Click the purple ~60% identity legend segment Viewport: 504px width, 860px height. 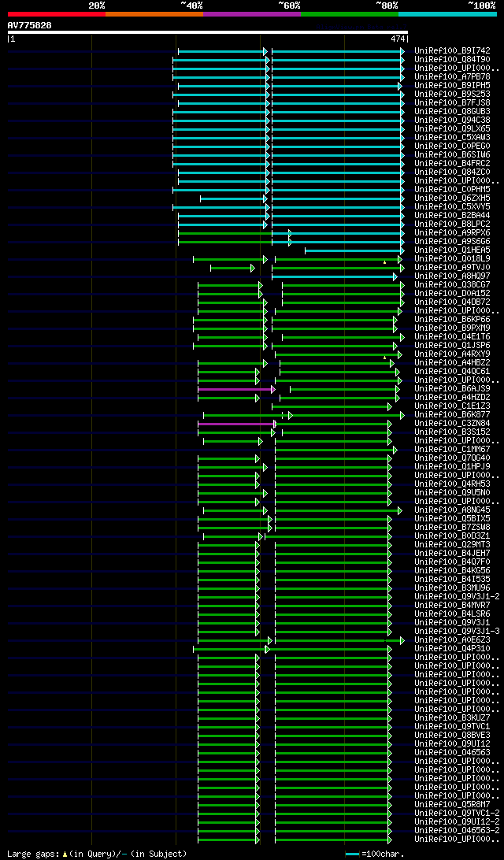tap(252, 13)
